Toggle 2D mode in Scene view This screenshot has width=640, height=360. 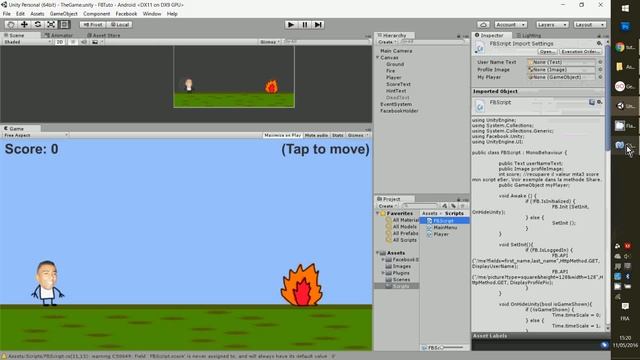pos(60,42)
